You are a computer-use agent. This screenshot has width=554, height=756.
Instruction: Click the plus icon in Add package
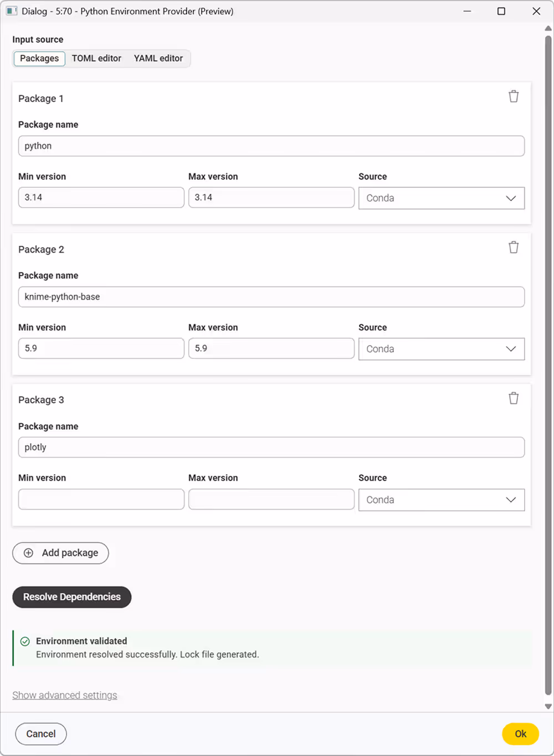point(28,553)
